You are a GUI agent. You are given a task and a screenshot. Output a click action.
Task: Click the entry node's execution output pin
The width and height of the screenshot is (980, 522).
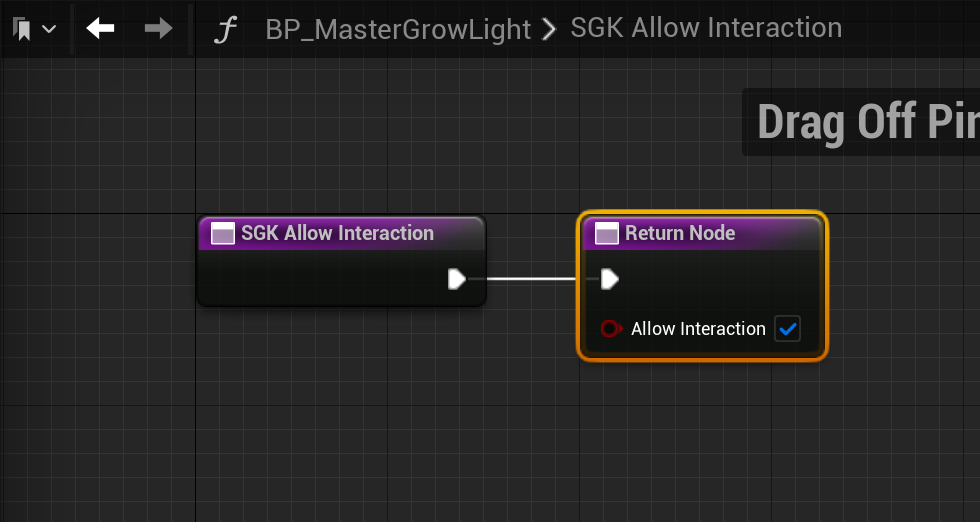click(457, 279)
